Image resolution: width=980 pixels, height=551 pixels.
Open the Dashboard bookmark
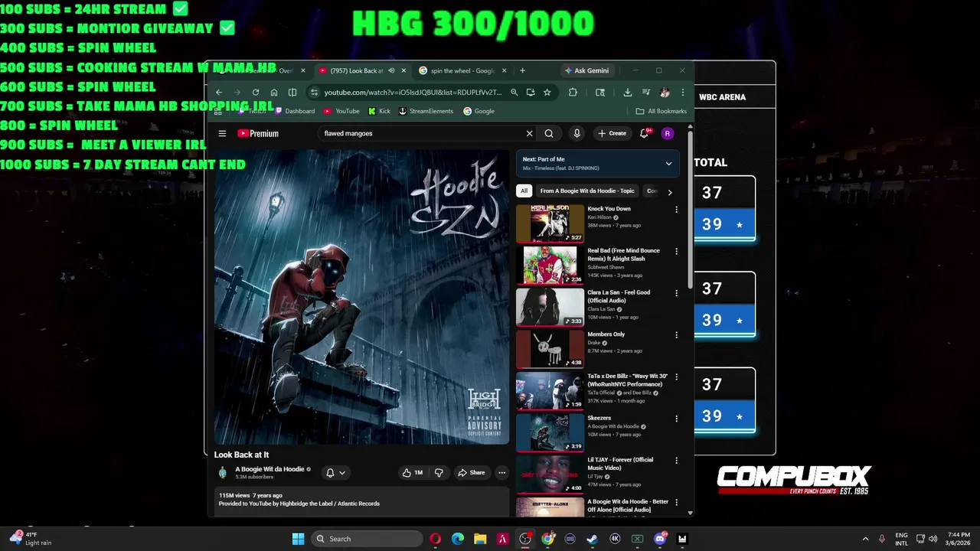(x=295, y=111)
